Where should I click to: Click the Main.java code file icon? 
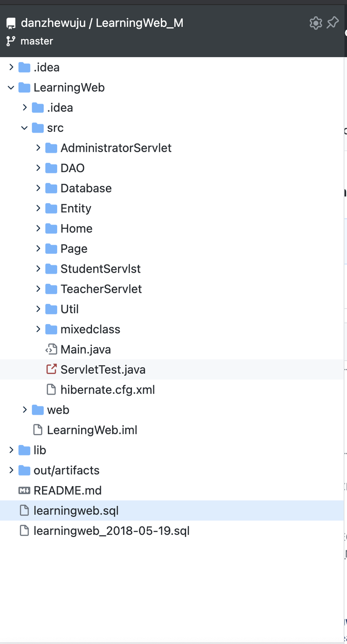51,349
